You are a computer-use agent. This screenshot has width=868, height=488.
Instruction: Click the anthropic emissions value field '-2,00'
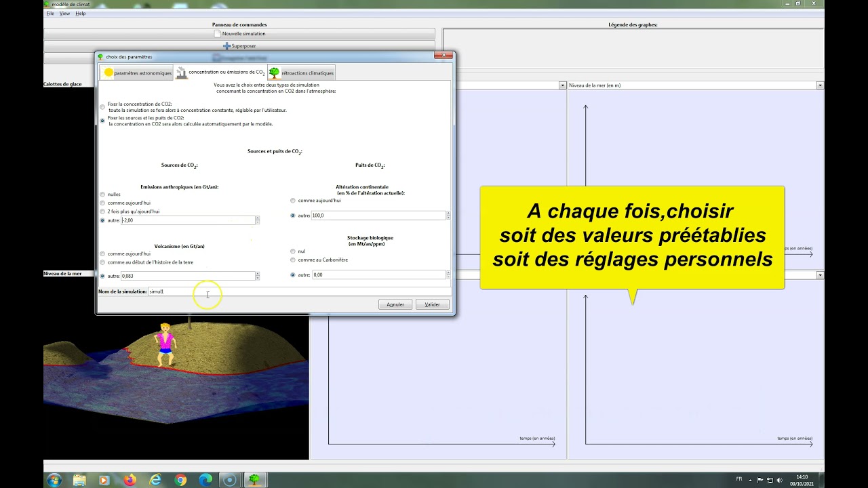click(x=188, y=220)
